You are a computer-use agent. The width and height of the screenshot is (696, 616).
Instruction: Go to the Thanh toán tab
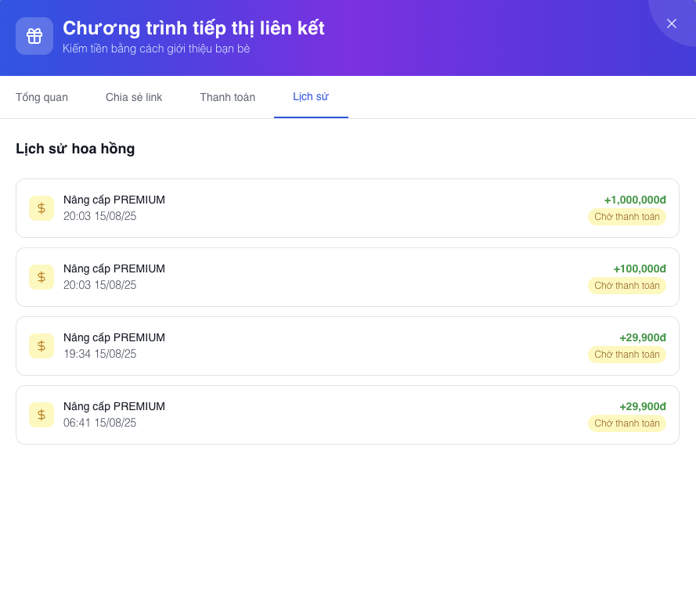pyautogui.click(x=227, y=97)
